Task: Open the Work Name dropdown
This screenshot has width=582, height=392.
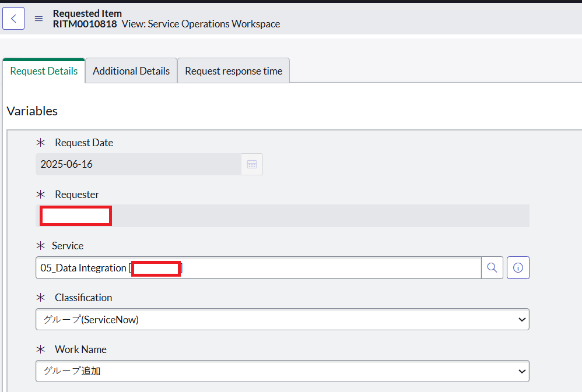Action: [x=282, y=371]
